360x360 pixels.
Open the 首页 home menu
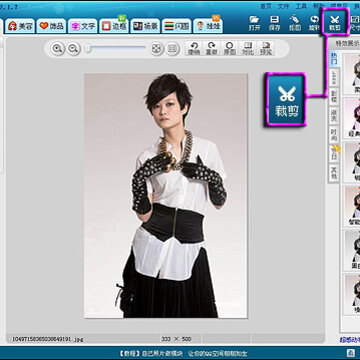pyautogui.click(x=266, y=6)
